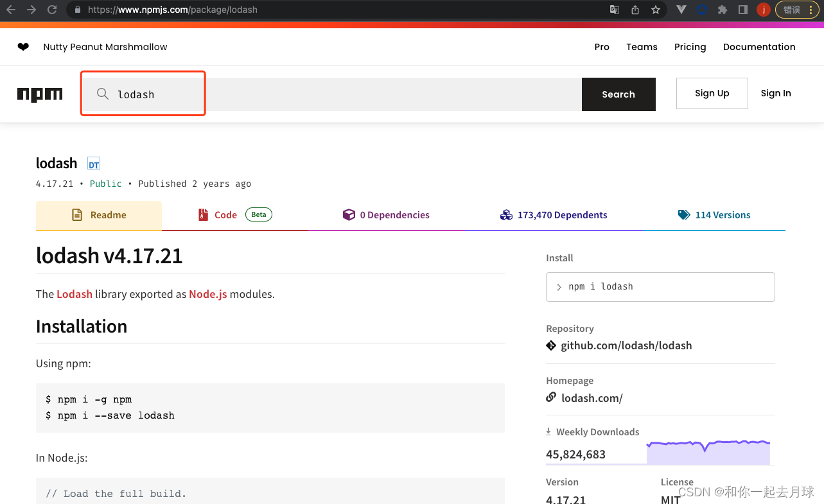
Task: Open the github.com/lodash/lodash repository link
Action: coord(626,345)
